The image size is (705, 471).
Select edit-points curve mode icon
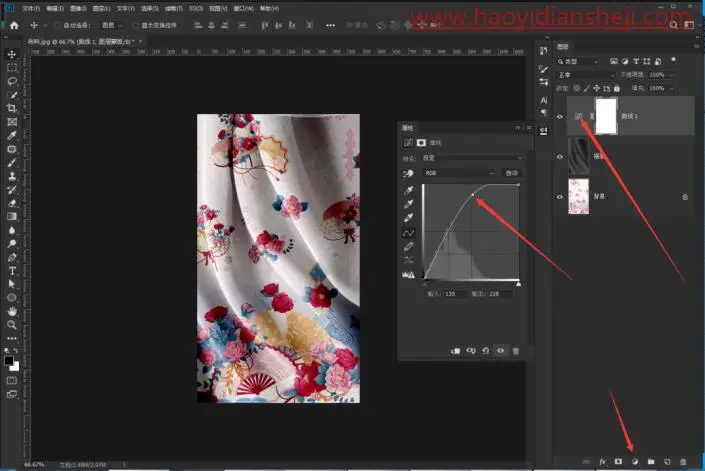408,233
